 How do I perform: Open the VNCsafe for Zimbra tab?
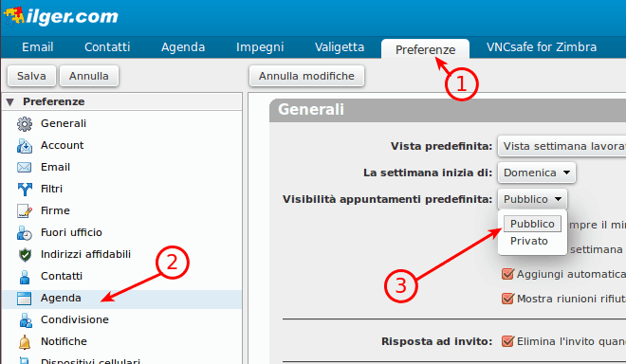(x=542, y=47)
